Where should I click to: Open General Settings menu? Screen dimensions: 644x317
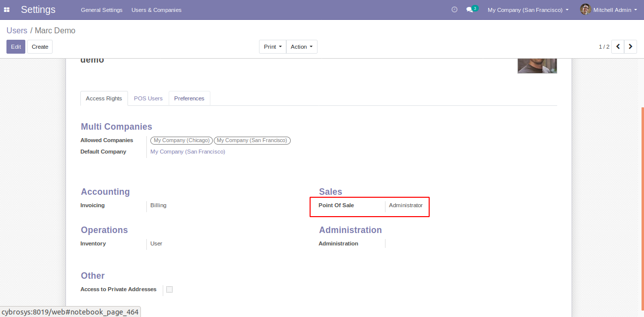tap(102, 10)
